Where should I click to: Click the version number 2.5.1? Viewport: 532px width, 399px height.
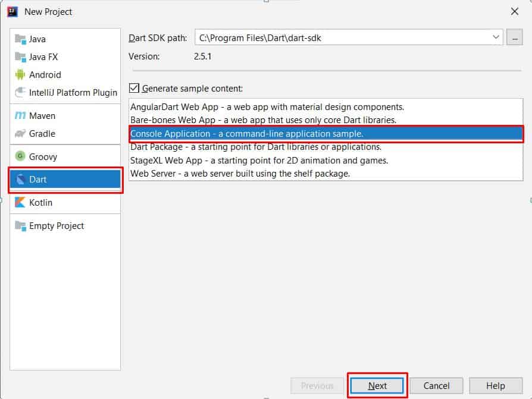(202, 56)
